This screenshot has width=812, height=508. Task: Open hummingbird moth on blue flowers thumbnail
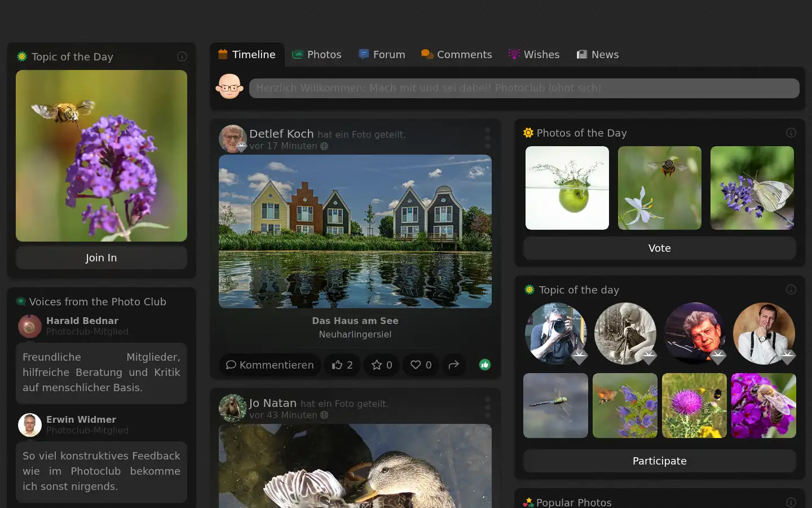click(625, 405)
